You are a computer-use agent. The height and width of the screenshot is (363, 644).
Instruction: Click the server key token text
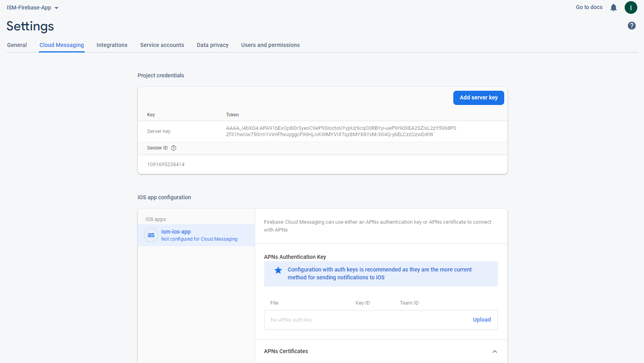pos(341,131)
